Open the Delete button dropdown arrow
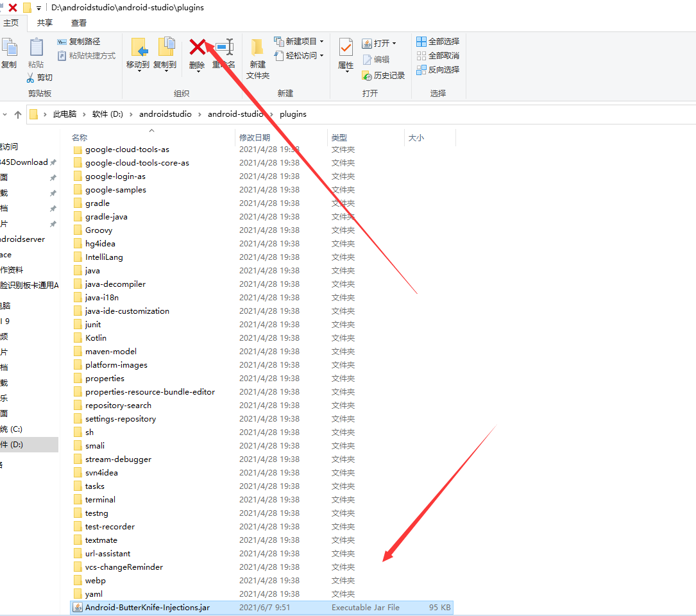The width and height of the screenshot is (696, 616). pos(197,72)
